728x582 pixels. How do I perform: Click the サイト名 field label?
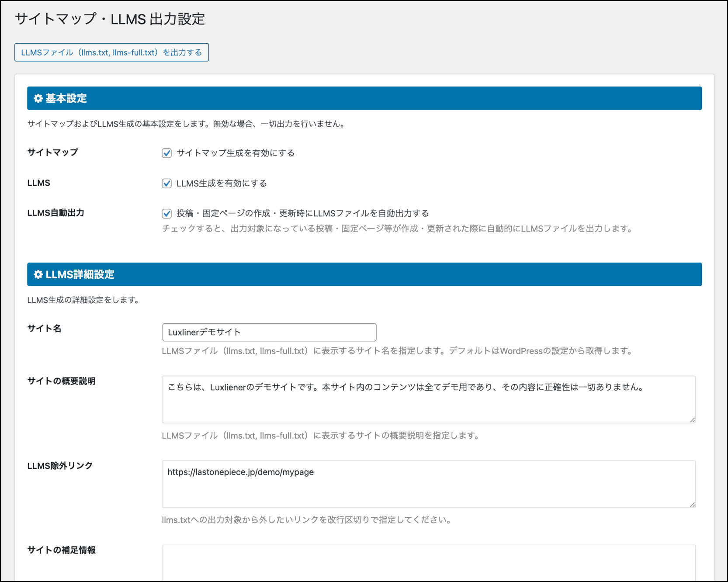[44, 329]
